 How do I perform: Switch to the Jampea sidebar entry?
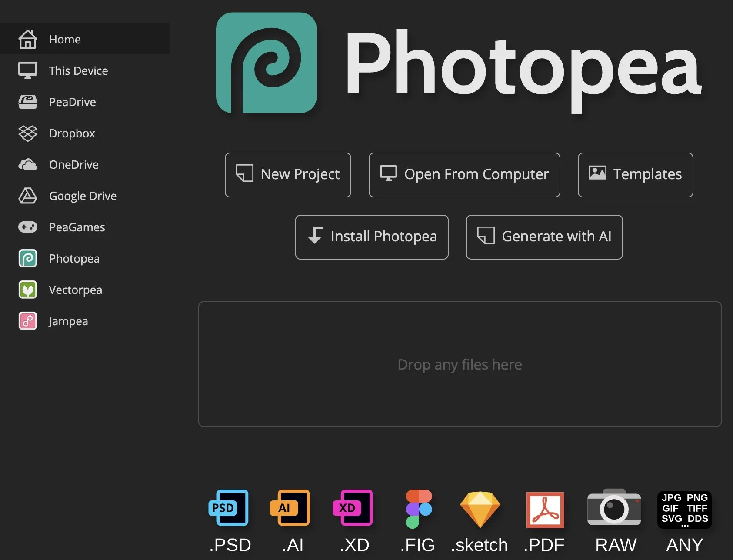pos(85,321)
